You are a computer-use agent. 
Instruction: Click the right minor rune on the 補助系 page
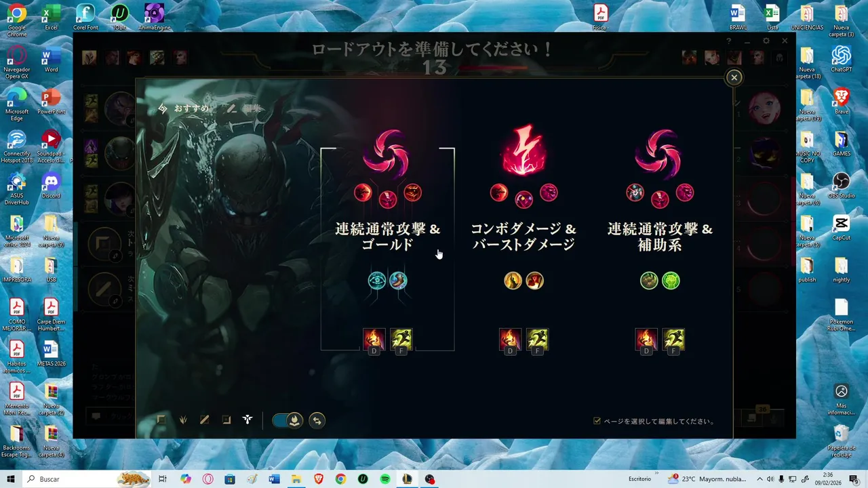coord(685,193)
